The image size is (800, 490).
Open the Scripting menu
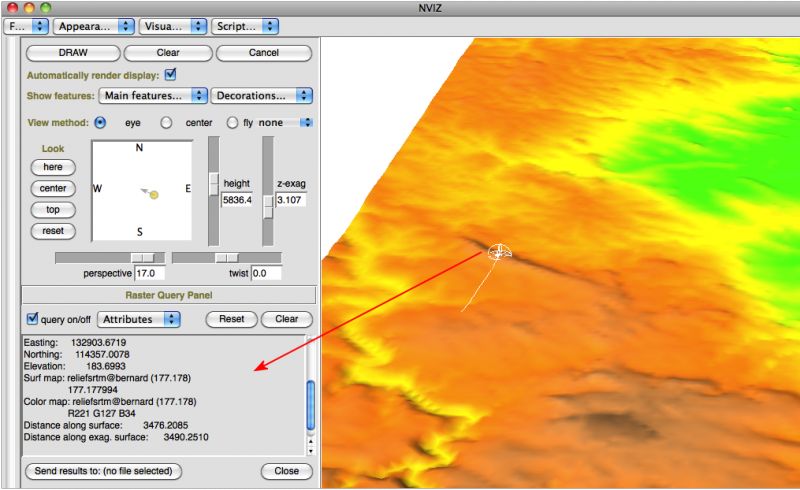(x=245, y=25)
